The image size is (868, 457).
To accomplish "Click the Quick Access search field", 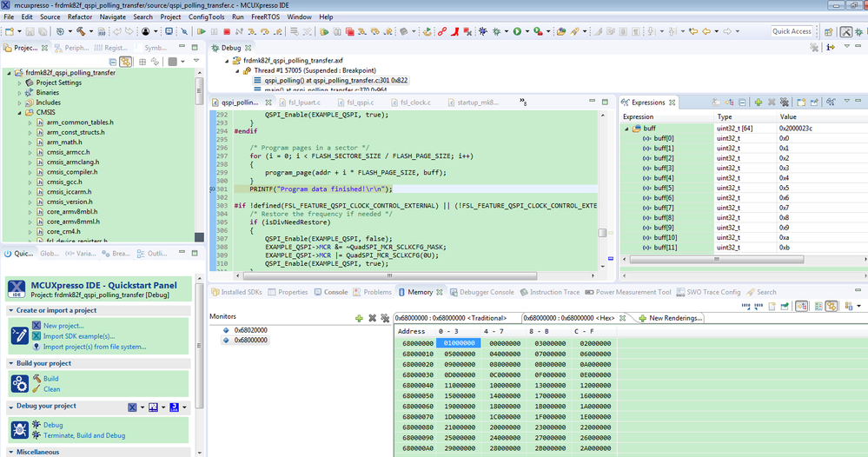I will coord(792,31).
